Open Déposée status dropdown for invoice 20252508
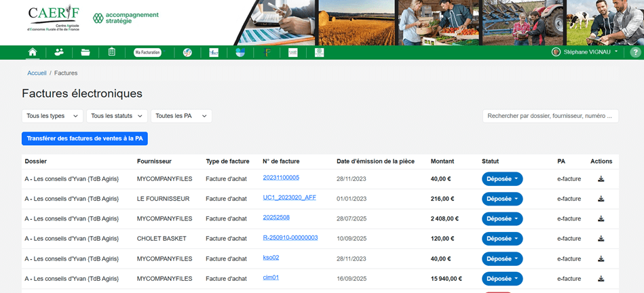The width and height of the screenshot is (644, 293). pyautogui.click(x=502, y=219)
